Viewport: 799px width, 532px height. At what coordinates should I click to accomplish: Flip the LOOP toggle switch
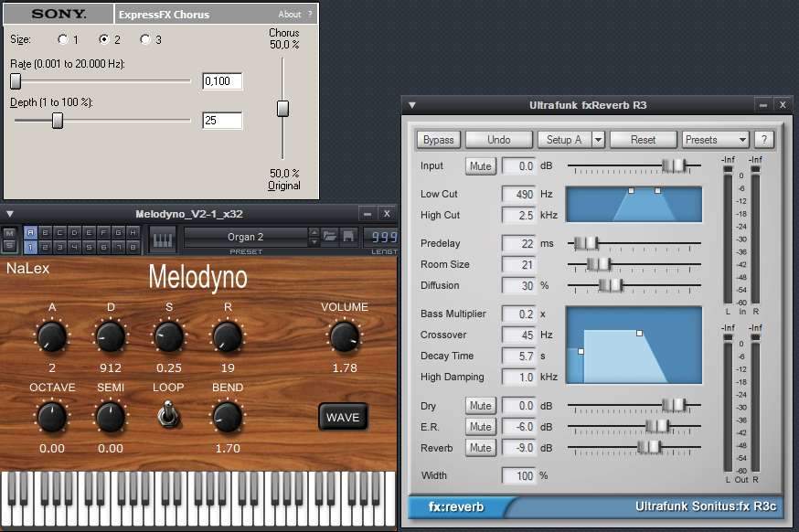tap(168, 413)
